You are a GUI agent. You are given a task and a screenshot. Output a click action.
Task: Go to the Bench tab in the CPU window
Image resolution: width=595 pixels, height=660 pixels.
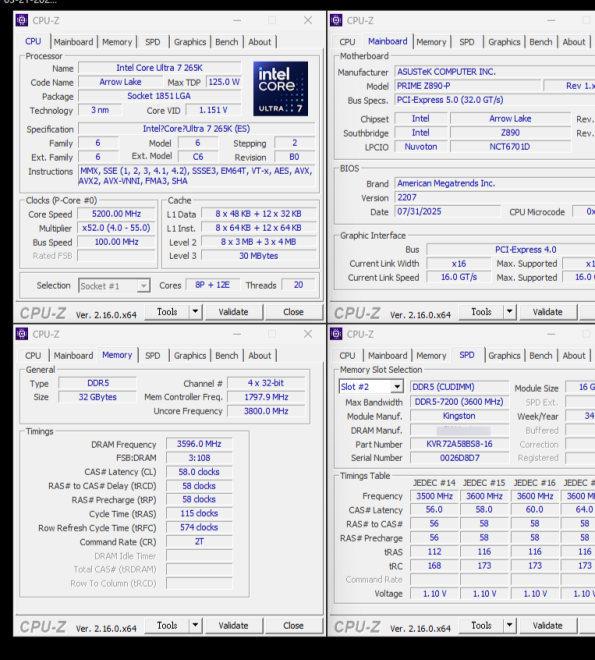227,42
